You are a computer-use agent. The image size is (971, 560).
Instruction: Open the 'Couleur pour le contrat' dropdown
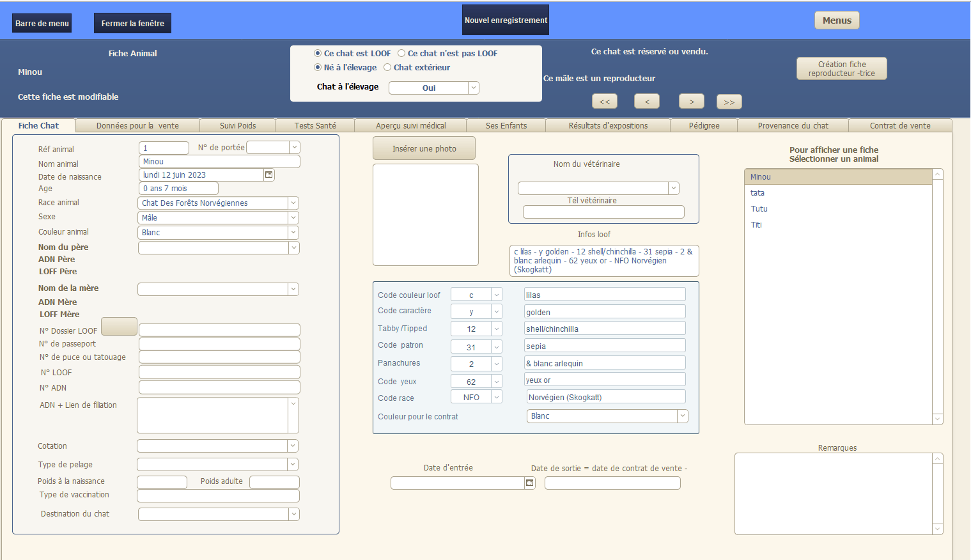tap(682, 416)
